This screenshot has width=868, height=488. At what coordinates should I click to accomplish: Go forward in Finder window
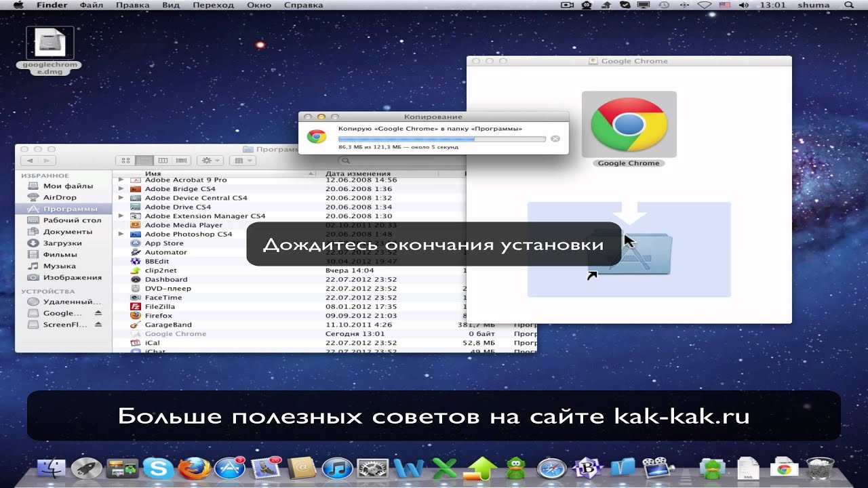click(47, 161)
